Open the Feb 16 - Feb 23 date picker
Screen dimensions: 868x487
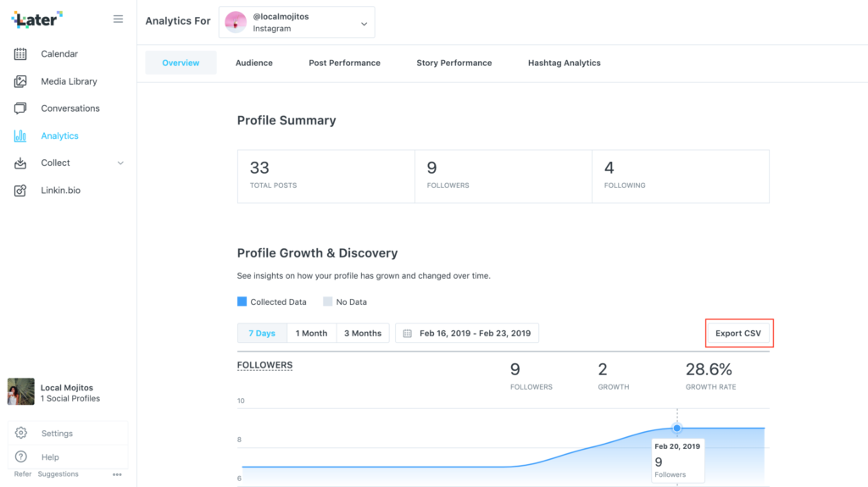tap(467, 333)
